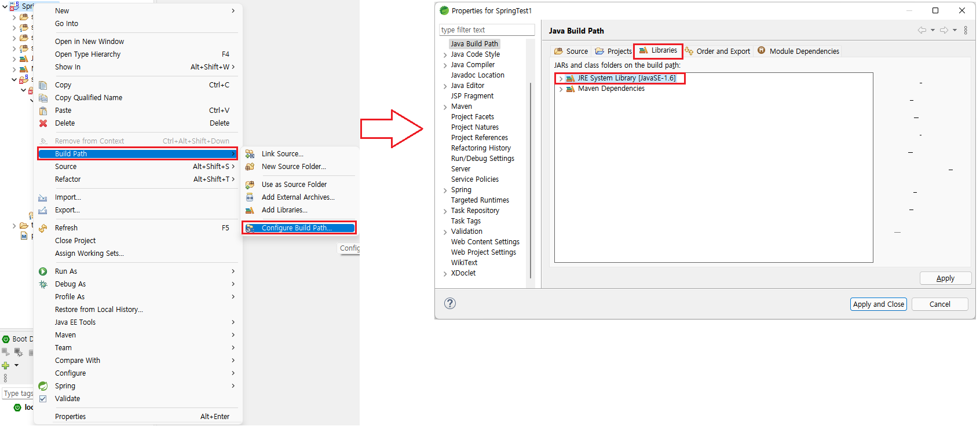Expand the Maven Dependencies node
This screenshot has width=980, height=437.
561,89
